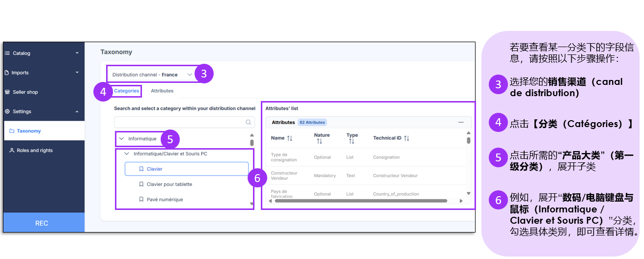Click bookmark icon next to Pavé numérique

click(x=141, y=200)
